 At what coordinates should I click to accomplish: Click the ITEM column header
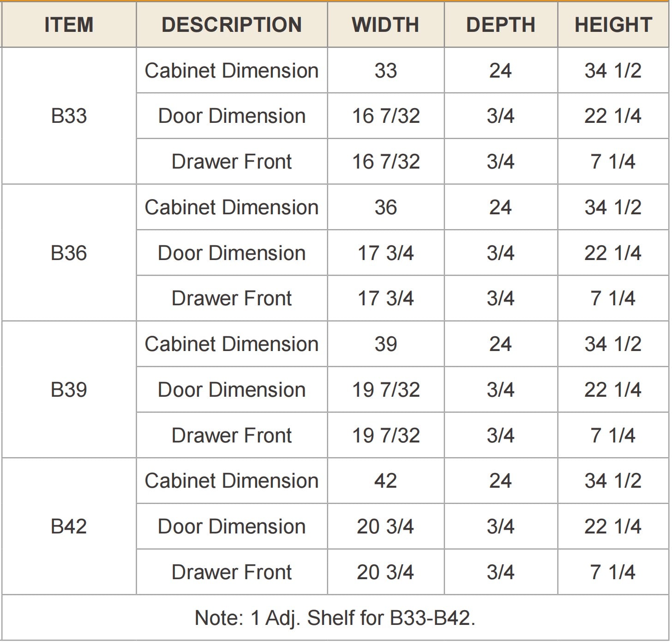(69, 25)
